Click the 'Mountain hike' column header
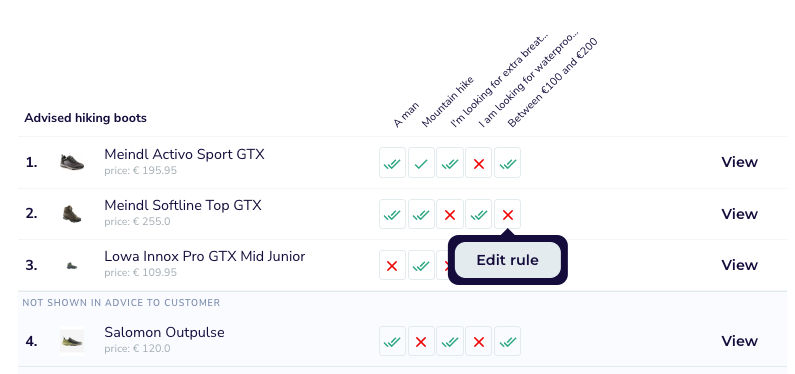The height and width of the screenshot is (374, 795). (448, 102)
